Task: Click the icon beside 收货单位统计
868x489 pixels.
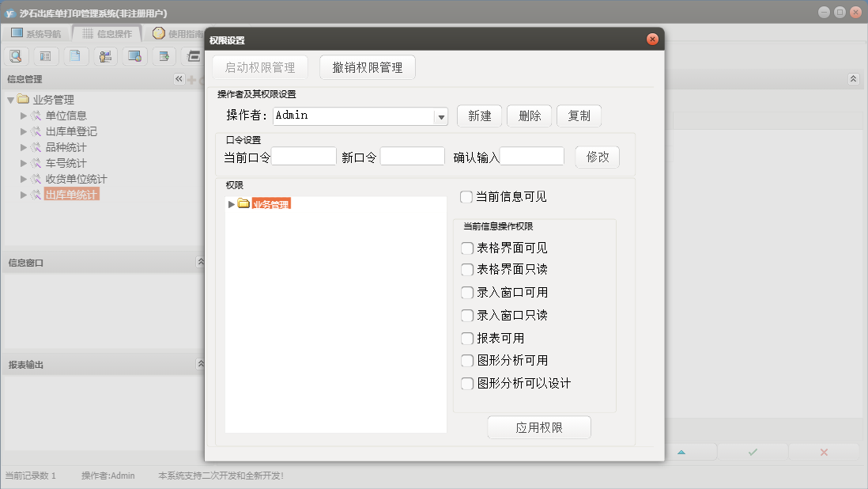Action: [x=36, y=179]
